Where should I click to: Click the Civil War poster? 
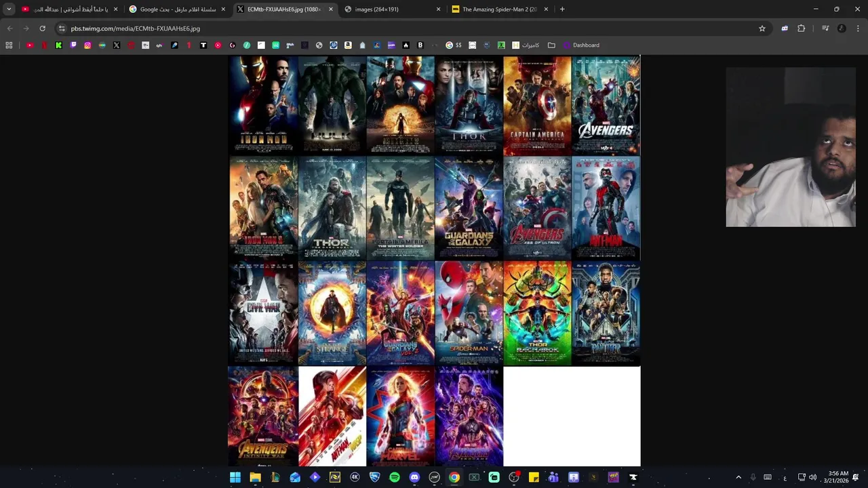click(x=263, y=313)
